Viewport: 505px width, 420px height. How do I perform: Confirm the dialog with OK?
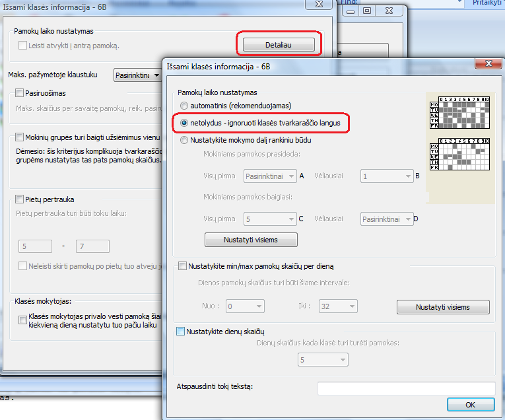pos(471,405)
